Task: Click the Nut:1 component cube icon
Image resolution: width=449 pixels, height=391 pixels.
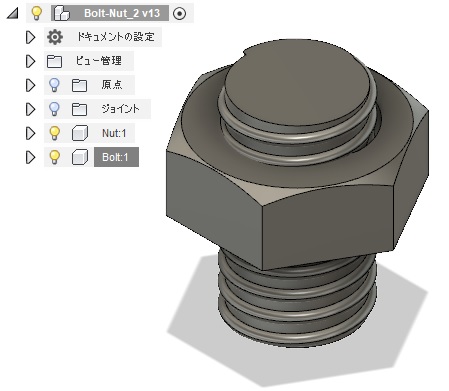Action: point(80,133)
